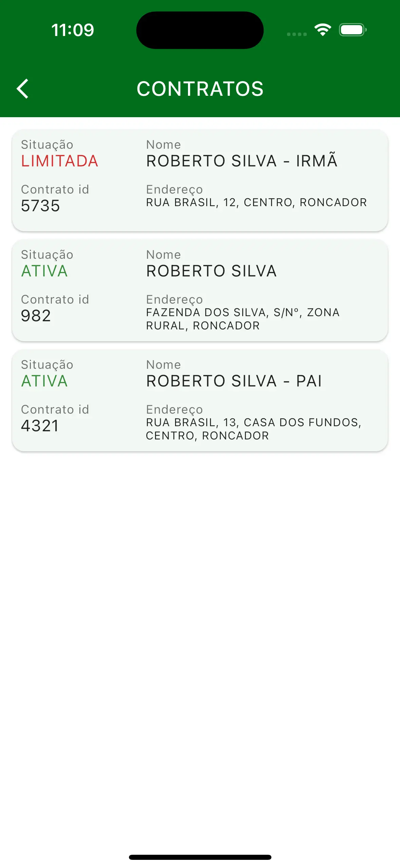400x868 pixels.
Task: Tap ATIVA status above contract 982
Action: coord(44,271)
